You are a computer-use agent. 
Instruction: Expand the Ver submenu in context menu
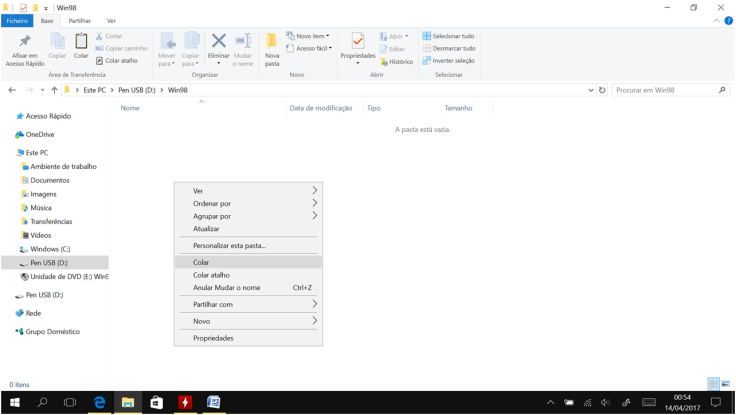[248, 191]
